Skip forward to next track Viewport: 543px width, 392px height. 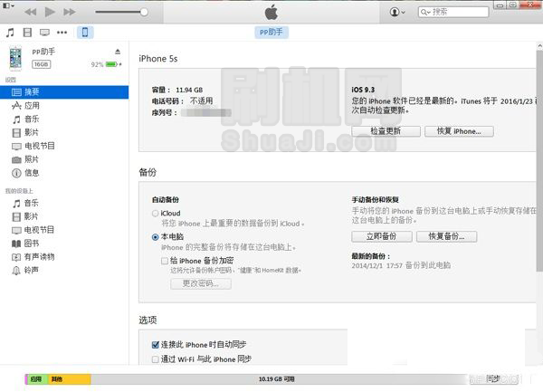point(70,12)
